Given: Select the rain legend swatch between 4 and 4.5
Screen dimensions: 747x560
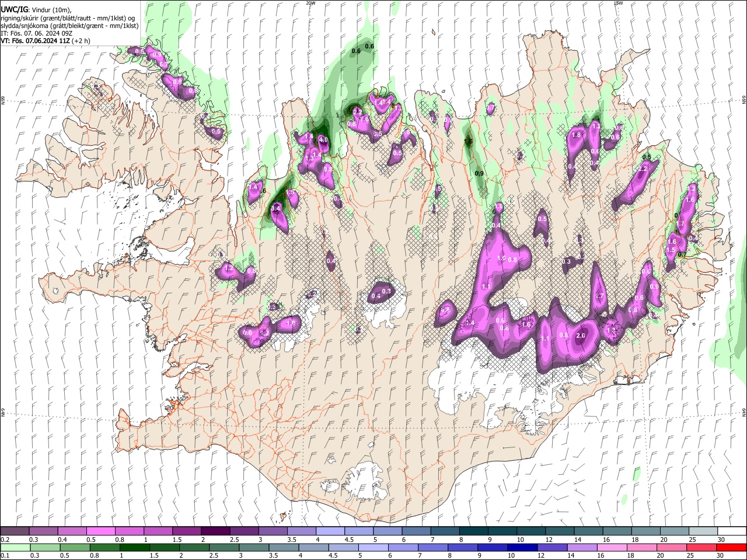Looking at the screenshot, I should (x=313, y=547).
